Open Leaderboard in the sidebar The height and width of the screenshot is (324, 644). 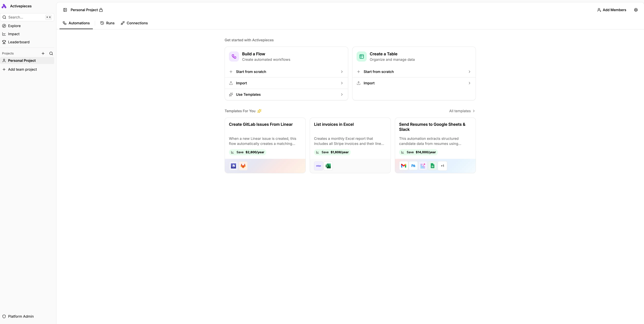[27, 42]
